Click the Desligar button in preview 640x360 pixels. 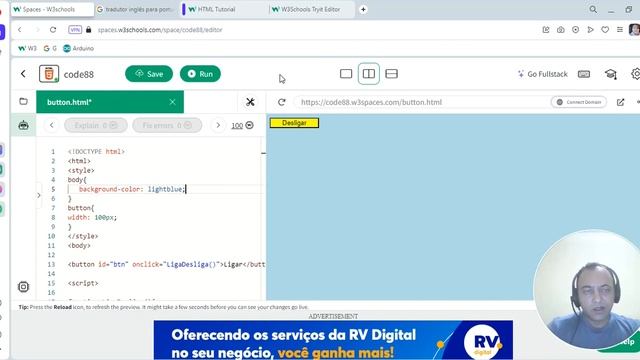click(294, 123)
